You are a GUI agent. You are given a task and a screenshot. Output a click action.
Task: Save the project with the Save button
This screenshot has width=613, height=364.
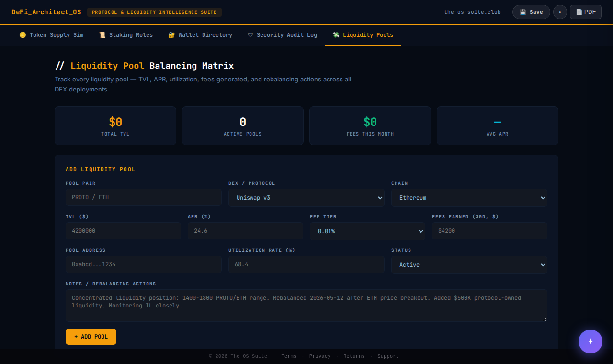point(531,12)
